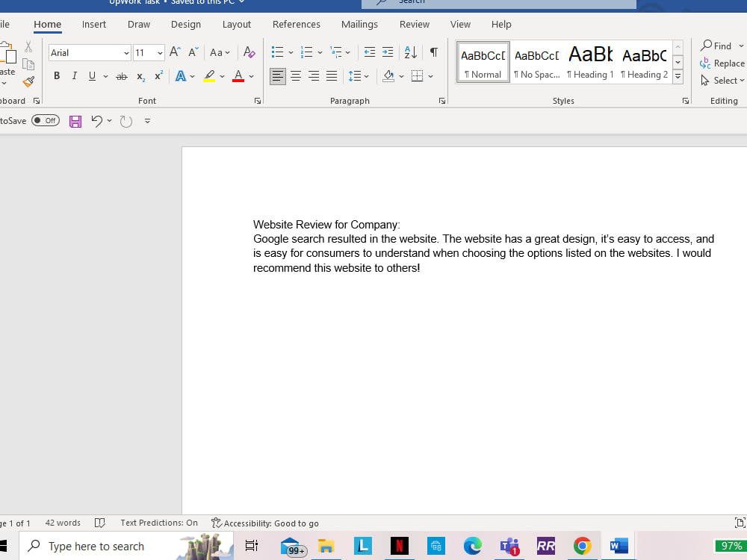Center align the text

[x=296, y=76]
